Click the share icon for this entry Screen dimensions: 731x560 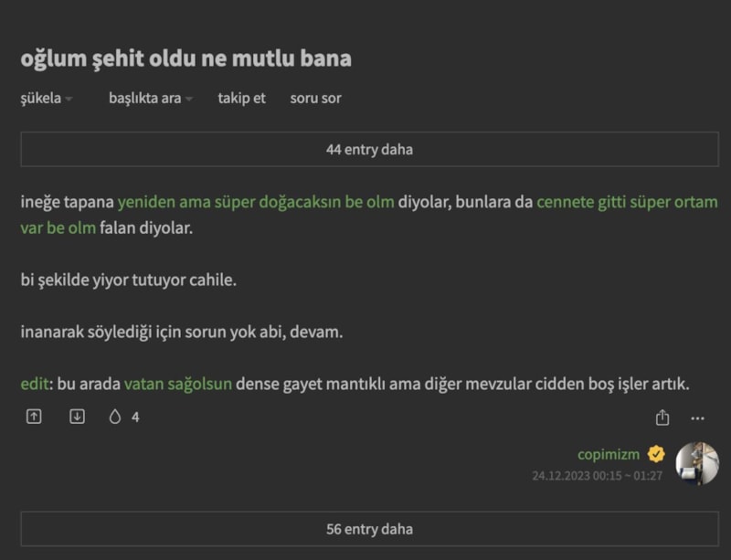(x=662, y=417)
